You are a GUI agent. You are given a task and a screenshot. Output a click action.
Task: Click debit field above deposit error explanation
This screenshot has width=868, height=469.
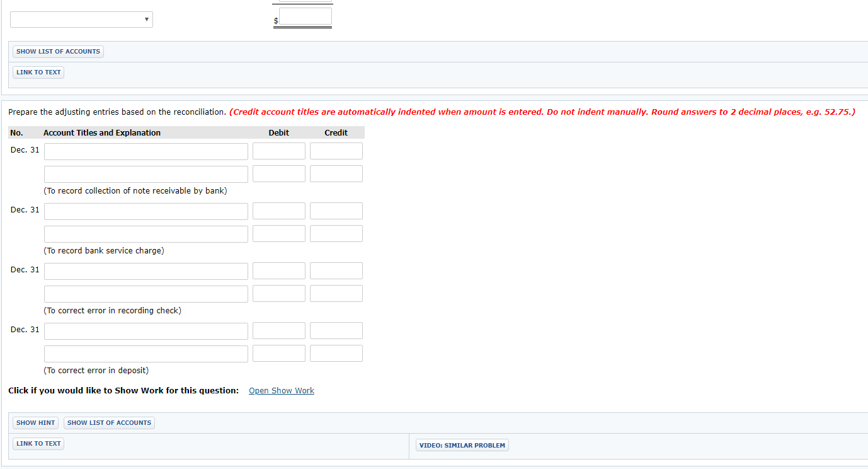(279, 354)
